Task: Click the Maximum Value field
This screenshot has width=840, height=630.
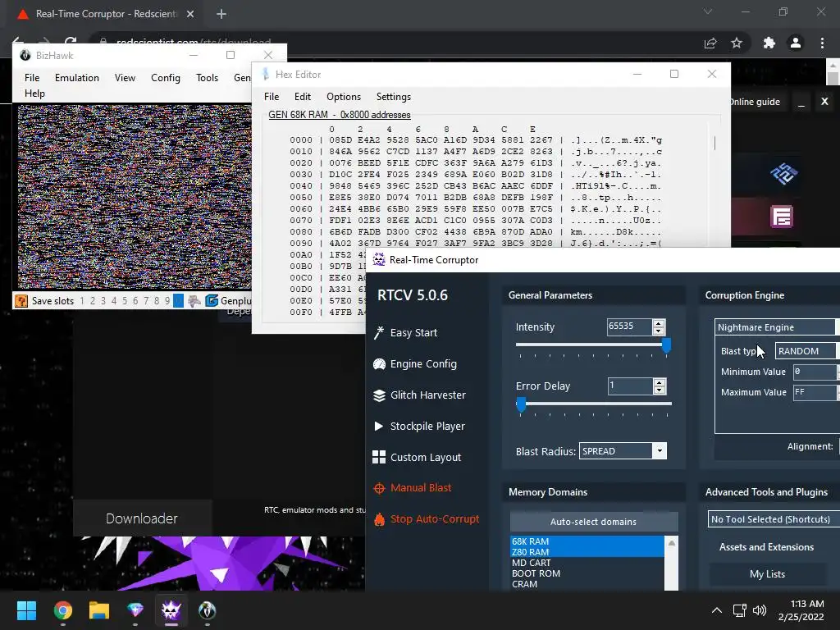Action: (815, 392)
